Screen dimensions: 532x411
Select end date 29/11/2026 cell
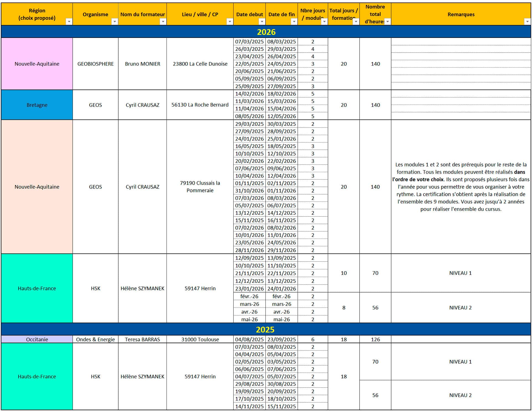282,250
